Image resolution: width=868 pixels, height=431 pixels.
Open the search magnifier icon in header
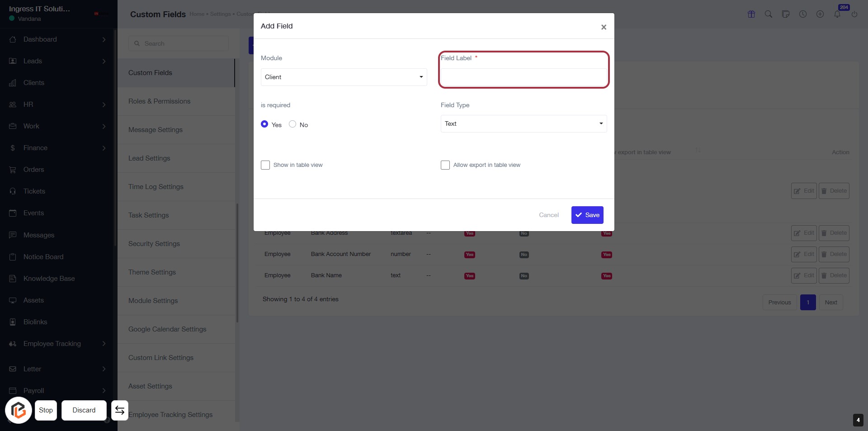tap(769, 14)
